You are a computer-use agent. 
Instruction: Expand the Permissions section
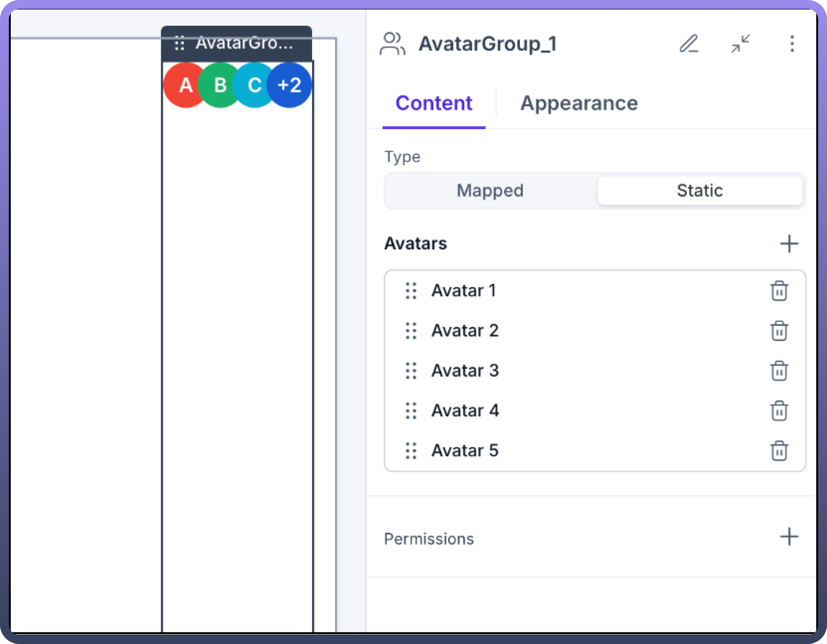789,536
